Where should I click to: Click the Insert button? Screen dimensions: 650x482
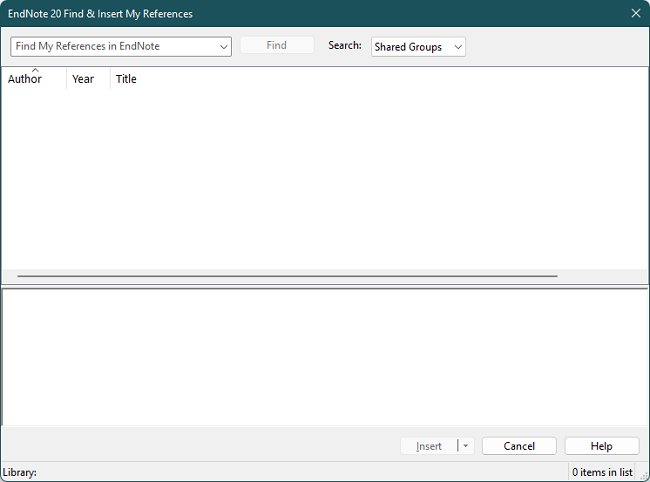[429, 446]
